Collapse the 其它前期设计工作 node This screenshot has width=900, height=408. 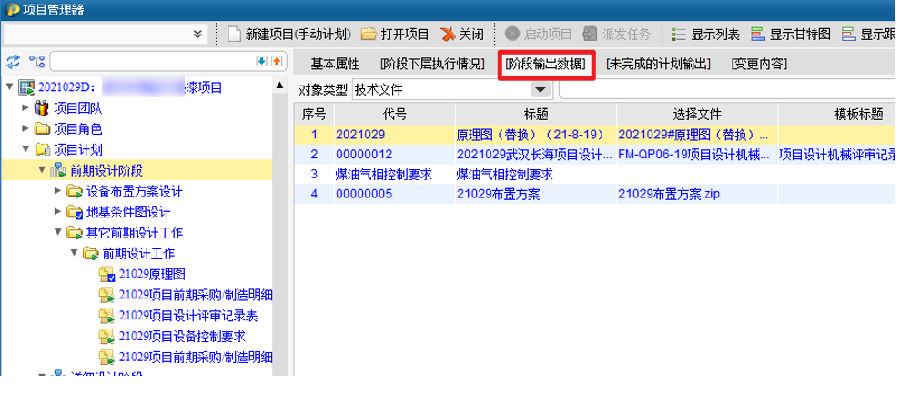coord(57,232)
